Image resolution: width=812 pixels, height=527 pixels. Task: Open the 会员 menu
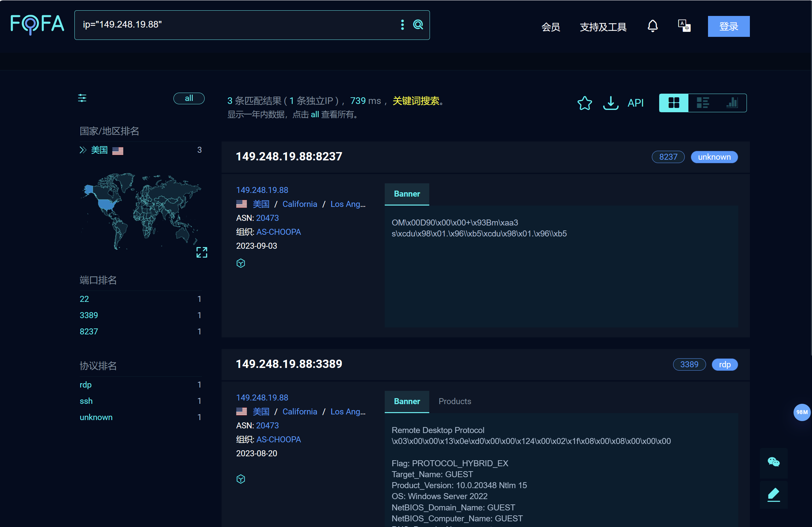[x=550, y=27]
